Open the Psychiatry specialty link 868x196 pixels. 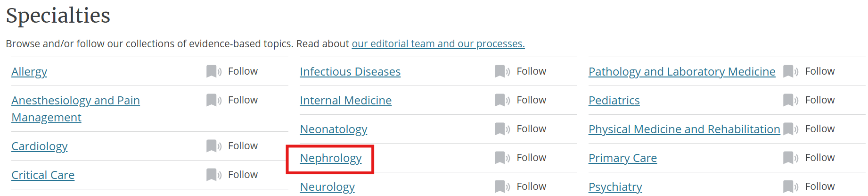coord(615,187)
